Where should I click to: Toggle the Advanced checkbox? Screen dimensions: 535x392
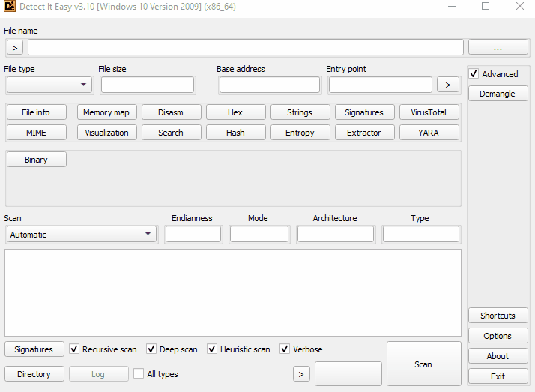point(474,74)
